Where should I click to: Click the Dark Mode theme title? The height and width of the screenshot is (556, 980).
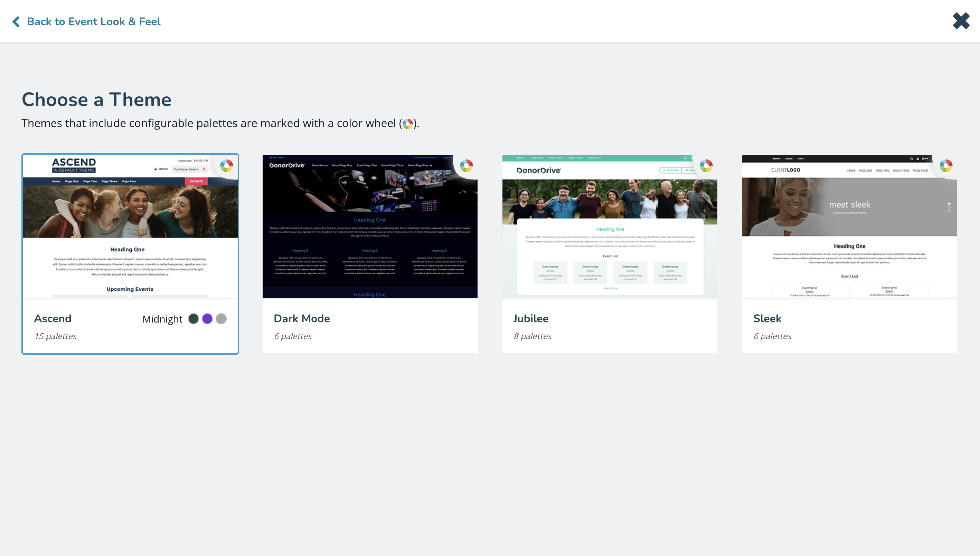point(302,318)
